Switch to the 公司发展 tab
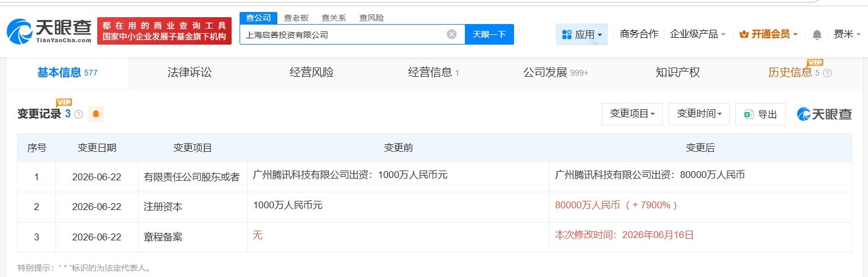This screenshot has height=277, width=868. (556, 73)
